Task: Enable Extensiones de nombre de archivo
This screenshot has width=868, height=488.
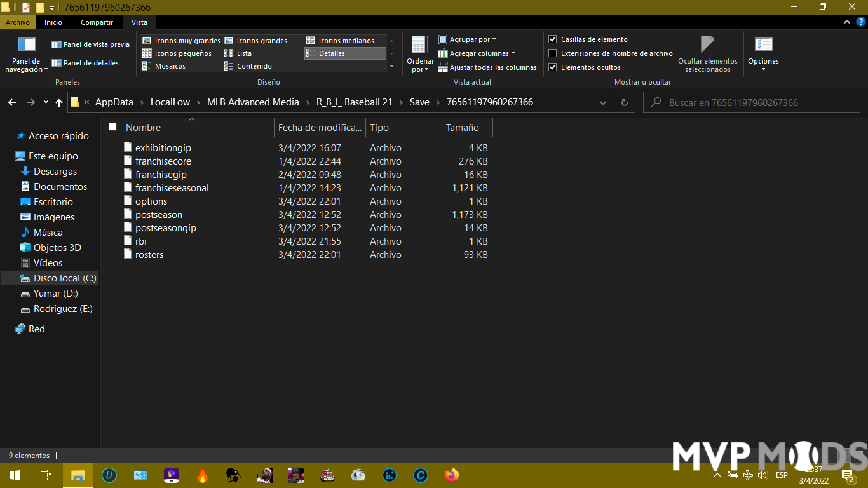Action: coord(553,53)
